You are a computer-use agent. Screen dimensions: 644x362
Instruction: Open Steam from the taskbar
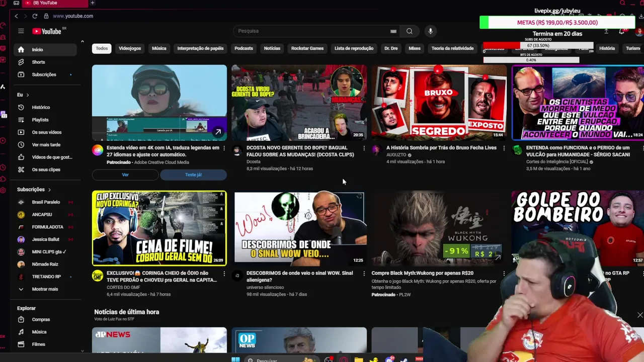coord(404,359)
